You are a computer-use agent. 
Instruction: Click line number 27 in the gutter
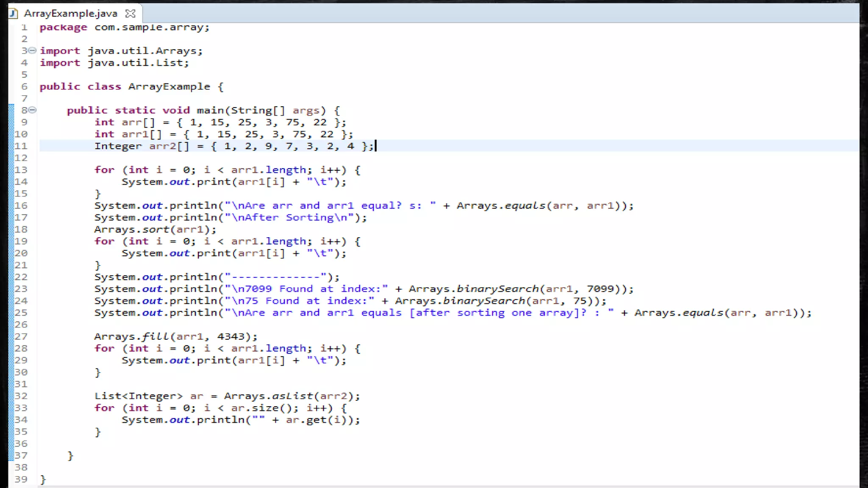click(x=21, y=337)
